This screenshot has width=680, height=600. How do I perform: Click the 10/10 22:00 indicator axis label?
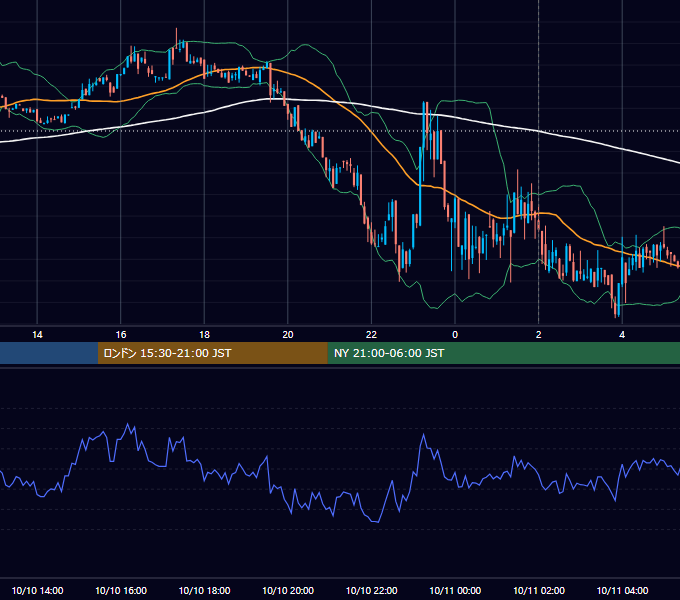(371, 590)
